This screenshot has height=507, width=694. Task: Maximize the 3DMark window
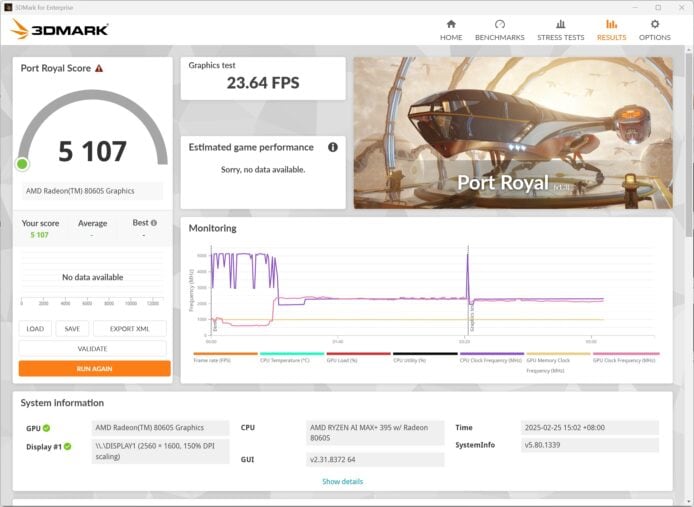click(x=658, y=8)
